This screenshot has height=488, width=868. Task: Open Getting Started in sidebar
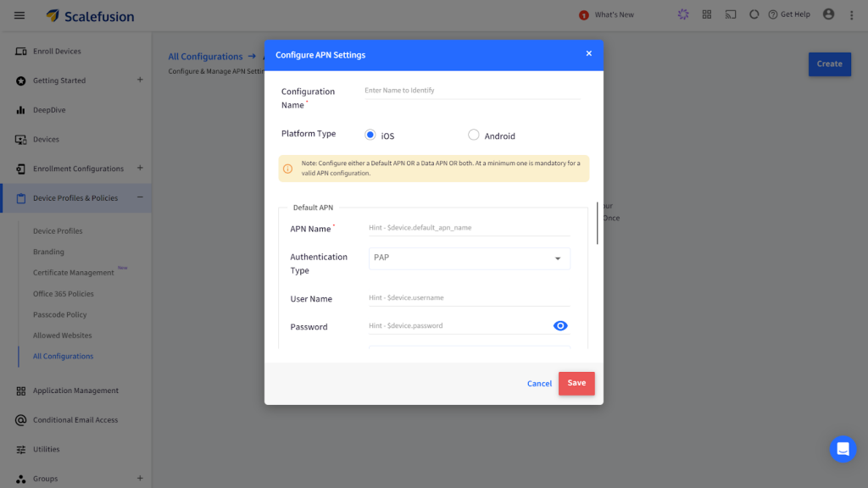point(59,80)
